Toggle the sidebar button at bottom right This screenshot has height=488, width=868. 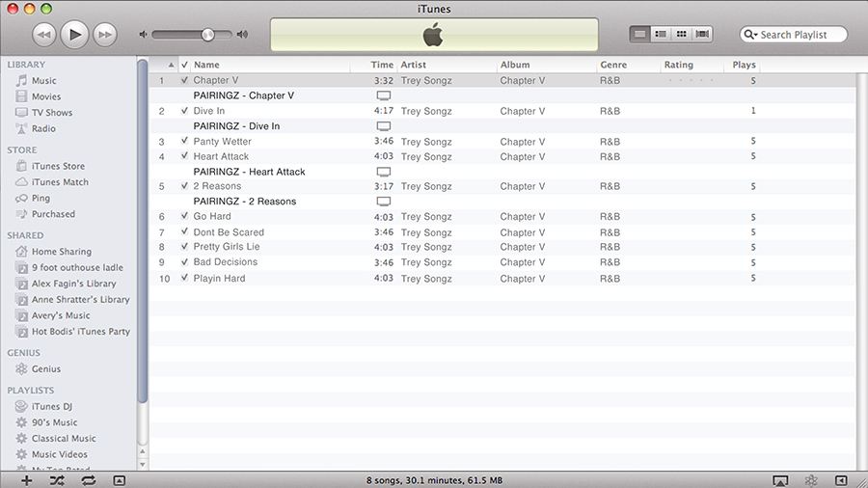click(841, 480)
